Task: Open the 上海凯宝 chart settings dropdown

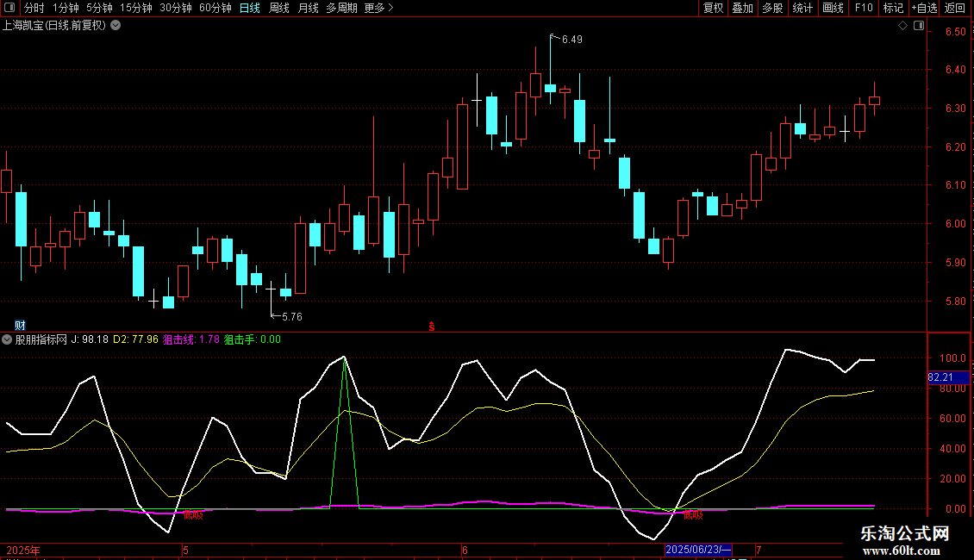Action: 116,26
